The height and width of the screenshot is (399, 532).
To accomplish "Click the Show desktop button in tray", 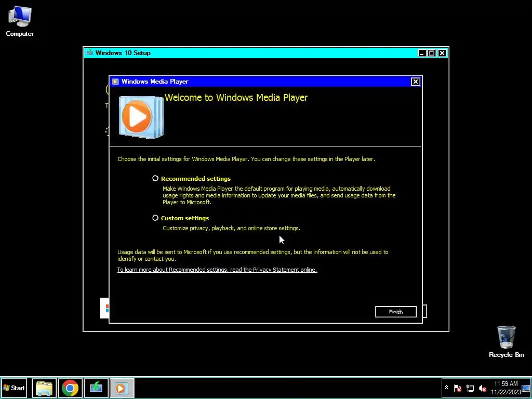I will (526, 388).
